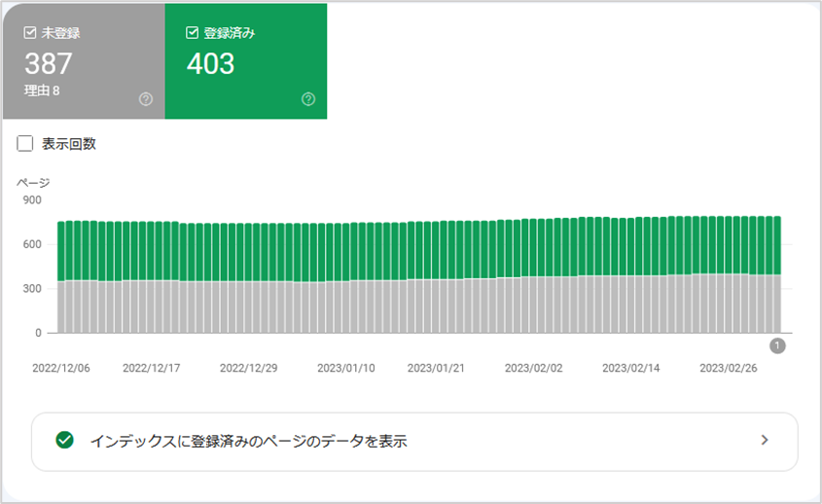Screen dimensions: 822x504
Task: Select the gray 未登録 387 card
Action: tap(84, 61)
